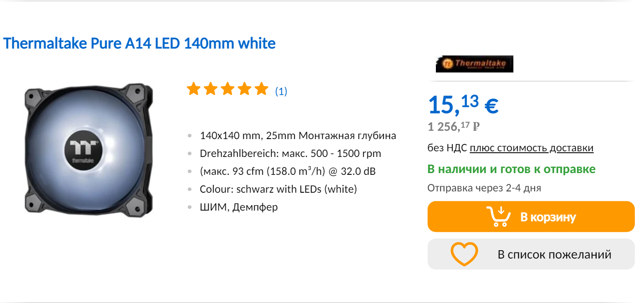Click the second rating star
This screenshot has height=303, width=644.
[x=210, y=89]
